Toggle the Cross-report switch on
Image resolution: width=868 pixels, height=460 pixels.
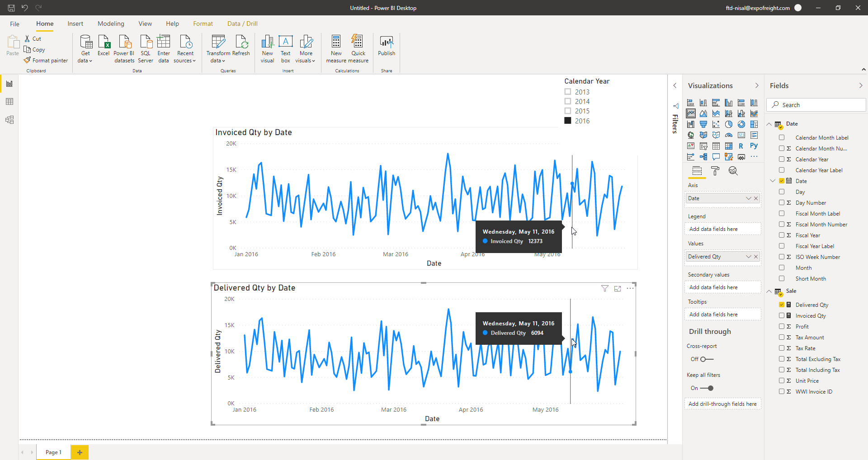tap(707, 359)
